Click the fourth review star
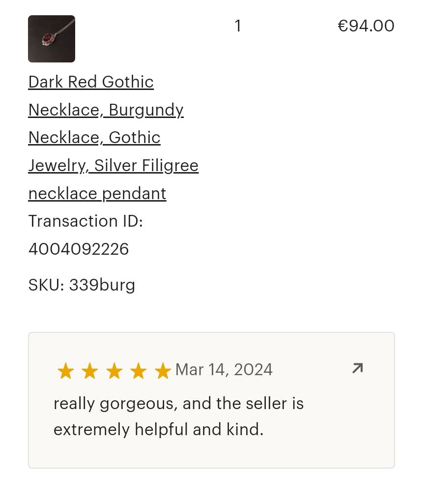Viewport: 426px width, 504px height. point(138,371)
